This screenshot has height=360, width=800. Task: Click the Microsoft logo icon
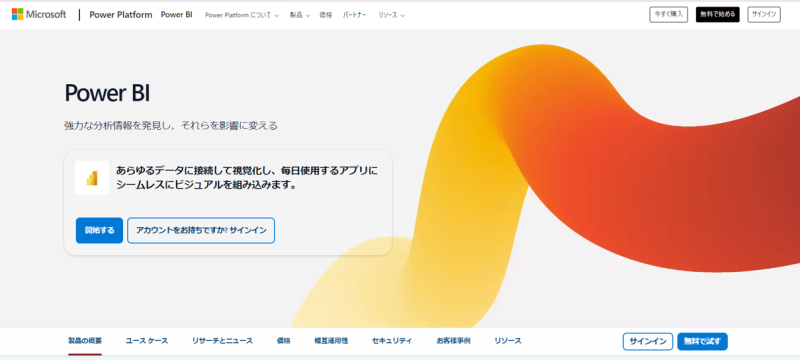coord(17,14)
